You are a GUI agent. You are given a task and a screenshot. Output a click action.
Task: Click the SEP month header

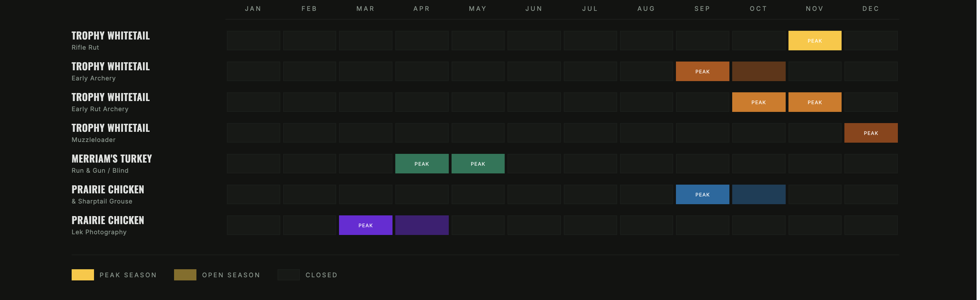702,9
